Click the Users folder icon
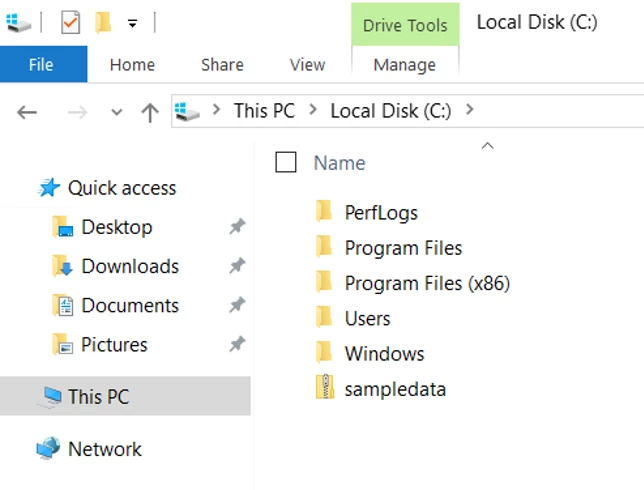Image resolution: width=644 pixels, height=490 pixels. tap(324, 317)
